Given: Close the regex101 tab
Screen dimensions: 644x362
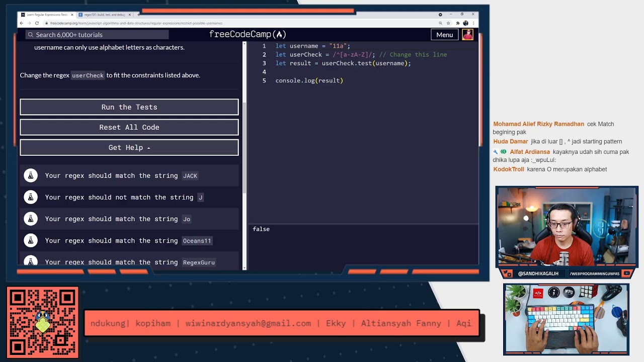Looking at the screenshot, I should point(130,15).
